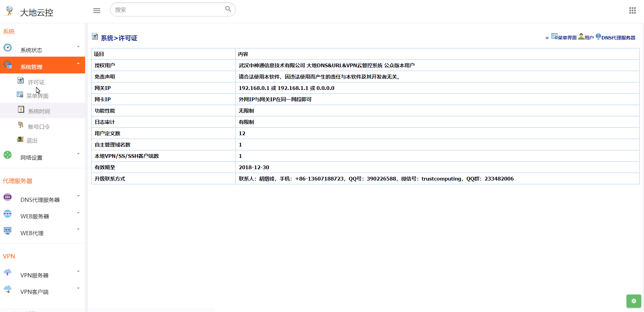Click the 网卡IP value cell
Viewport: 644px width, 312px height.
click(x=437, y=99)
